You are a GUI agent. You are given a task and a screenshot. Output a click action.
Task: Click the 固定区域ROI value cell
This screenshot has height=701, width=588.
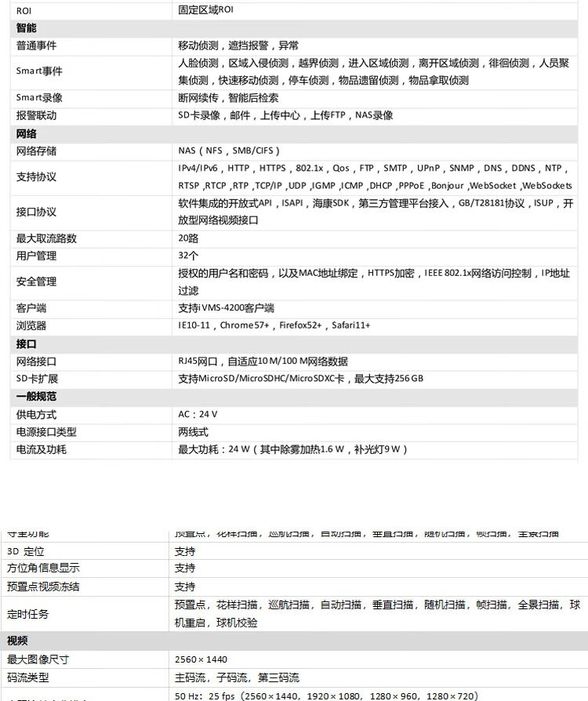pyautogui.click(x=205, y=10)
